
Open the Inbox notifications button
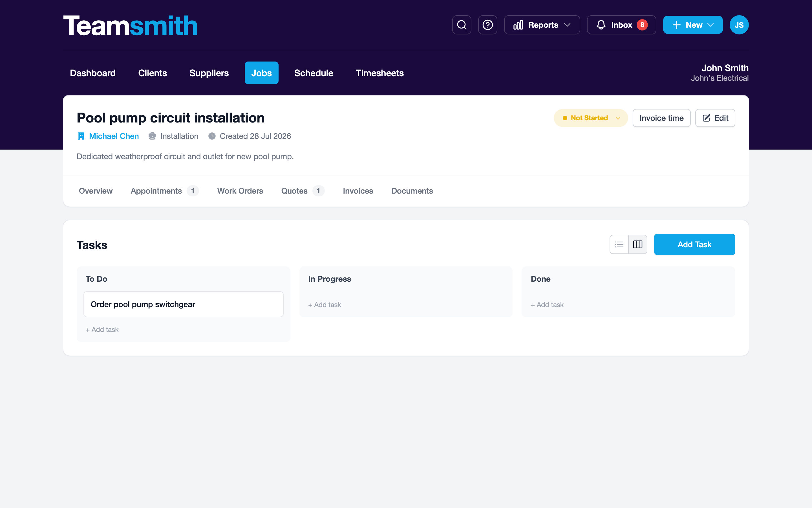click(x=621, y=25)
